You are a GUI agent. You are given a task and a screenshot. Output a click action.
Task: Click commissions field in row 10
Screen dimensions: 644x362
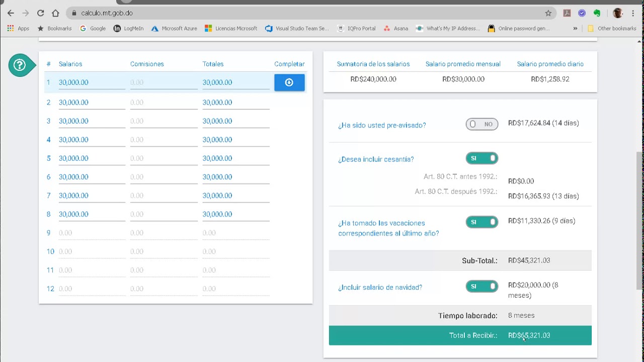coord(164,251)
